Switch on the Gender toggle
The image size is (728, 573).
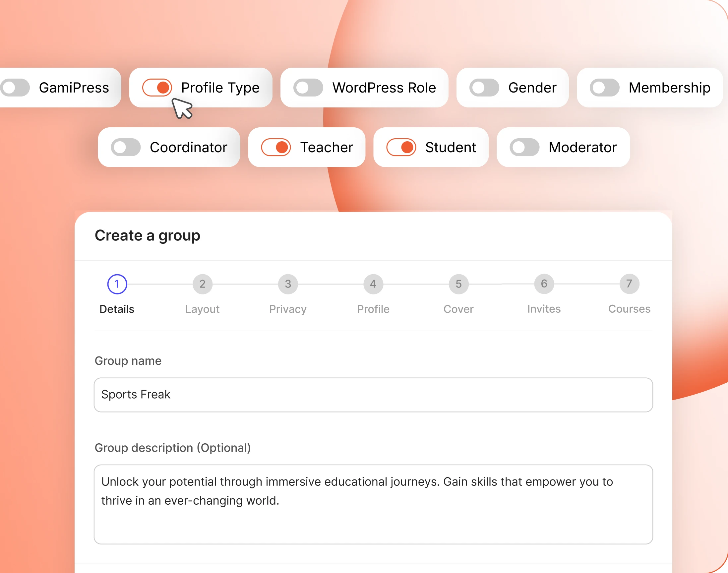click(x=484, y=88)
